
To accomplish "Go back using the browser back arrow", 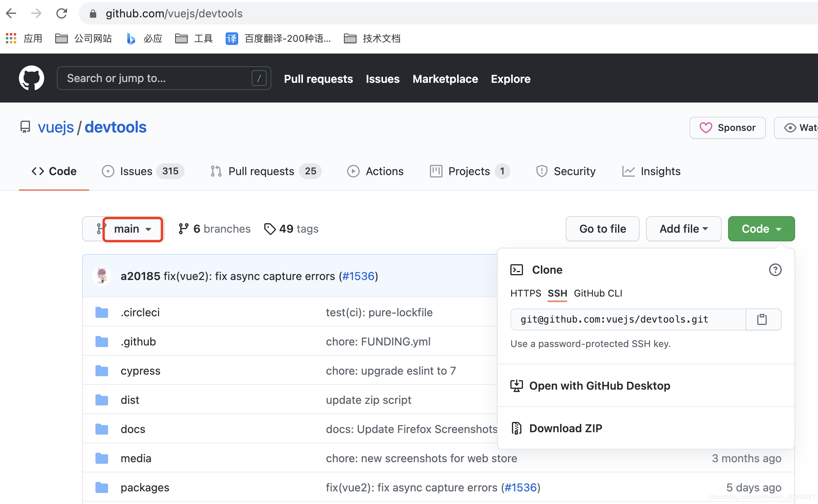I will click(11, 13).
